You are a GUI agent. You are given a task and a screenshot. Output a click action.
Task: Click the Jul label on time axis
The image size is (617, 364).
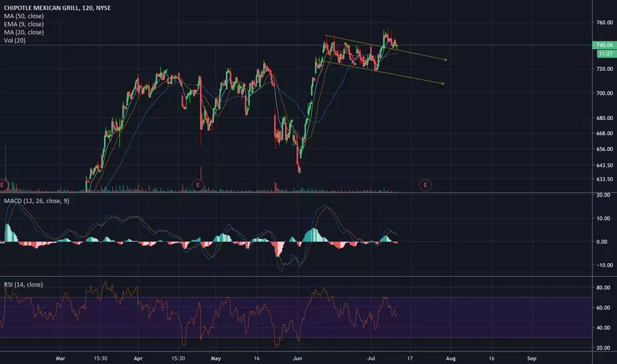click(371, 359)
